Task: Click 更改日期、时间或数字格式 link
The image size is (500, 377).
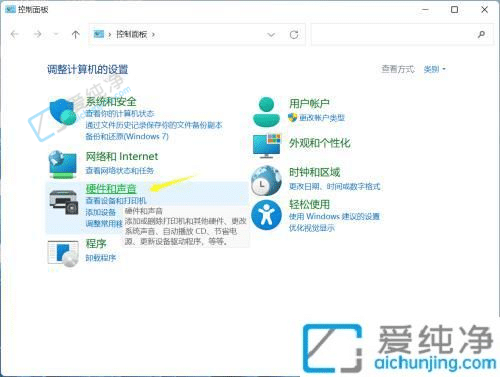Action: click(334, 187)
